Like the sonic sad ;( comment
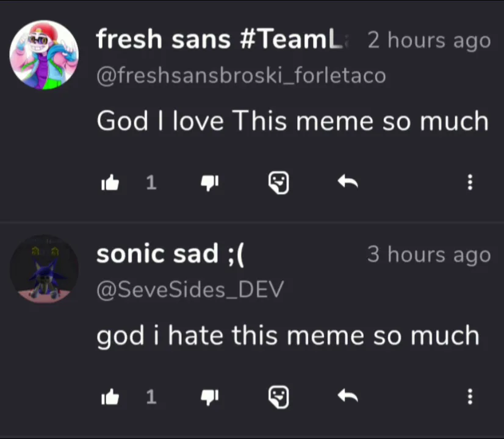Screen dimensions: 504x439 click(x=110, y=398)
